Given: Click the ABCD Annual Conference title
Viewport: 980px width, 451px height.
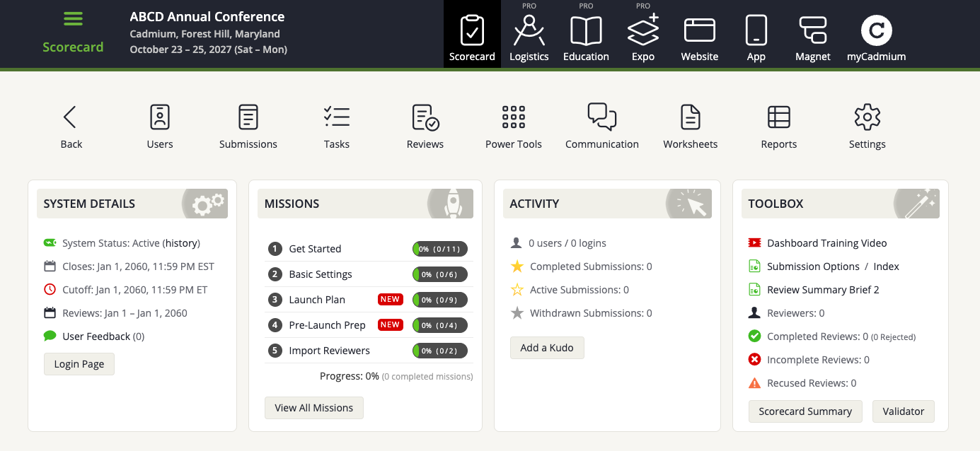Looking at the screenshot, I should point(207,17).
